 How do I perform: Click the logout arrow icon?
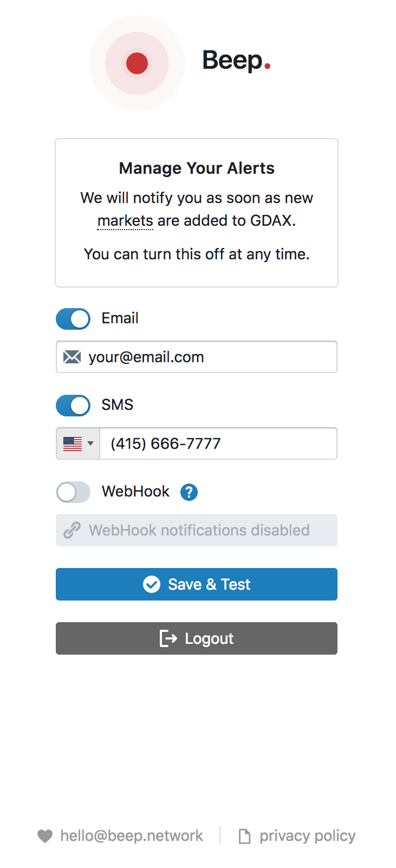168,638
